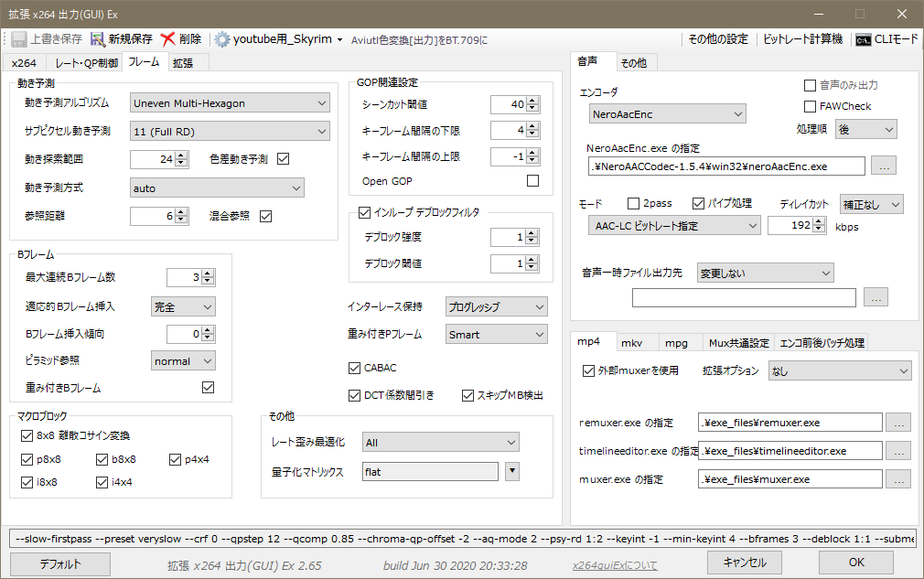924x579 pixels.
Task: Confirm settings with OK button
Action: tap(855, 563)
